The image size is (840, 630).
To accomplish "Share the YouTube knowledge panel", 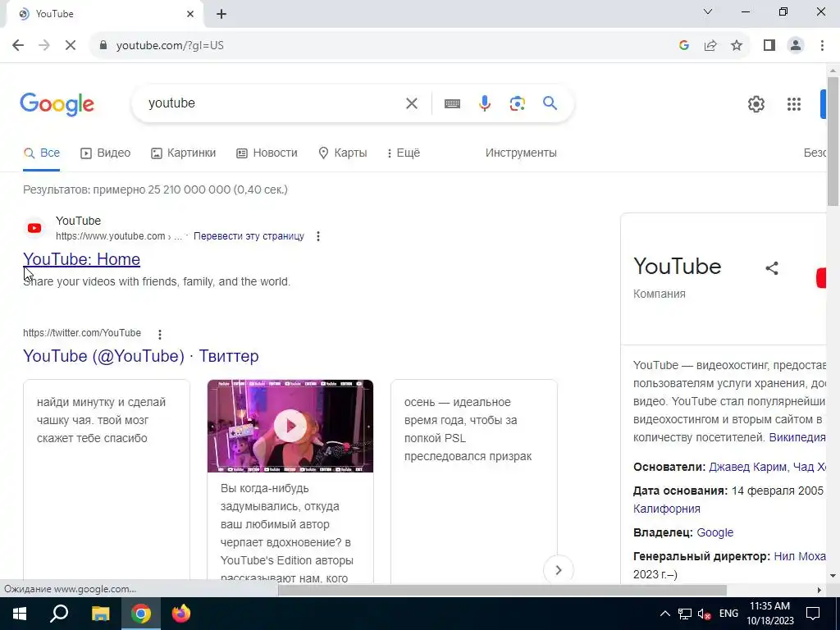I will point(771,268).
